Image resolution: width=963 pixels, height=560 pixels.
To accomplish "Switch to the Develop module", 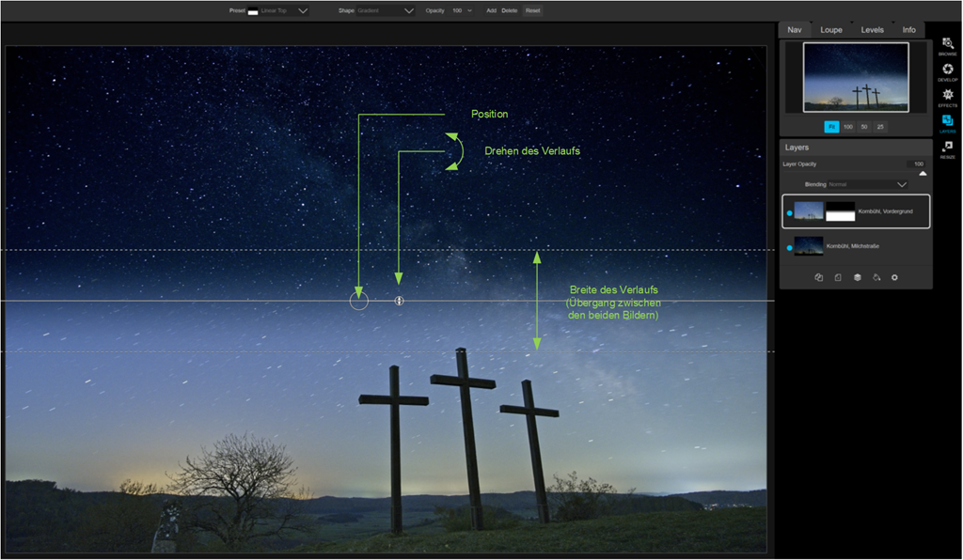I will (x=947, y=70).
